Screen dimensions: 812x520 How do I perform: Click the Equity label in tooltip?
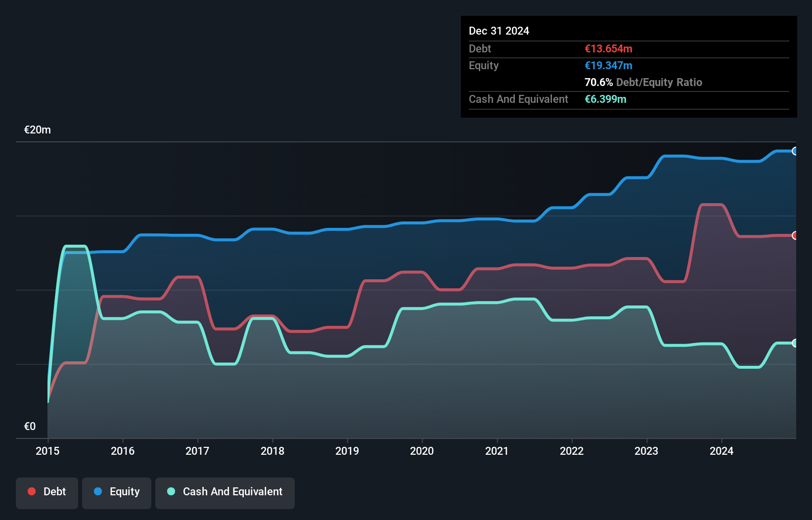coord(484,65)
